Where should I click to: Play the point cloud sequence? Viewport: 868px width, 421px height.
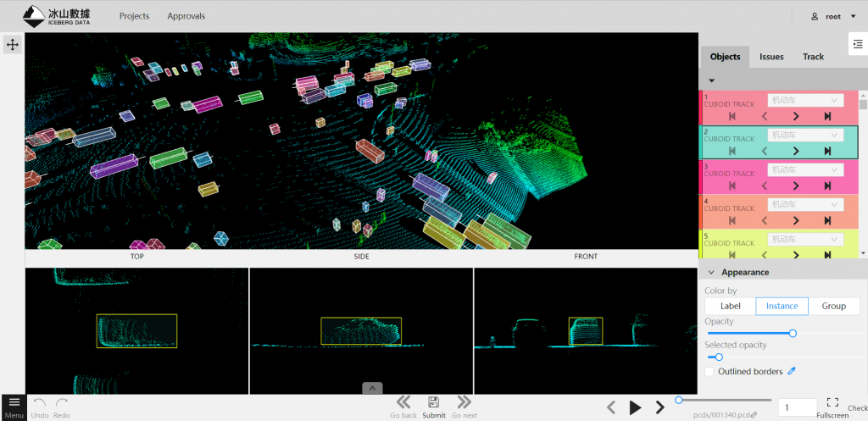pos(635,407)
